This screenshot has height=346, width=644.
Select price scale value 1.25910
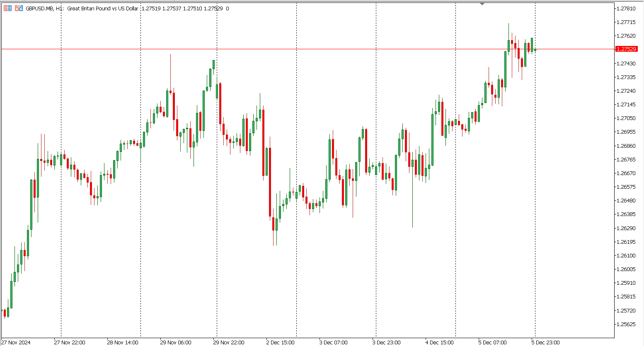click(626, 283)
